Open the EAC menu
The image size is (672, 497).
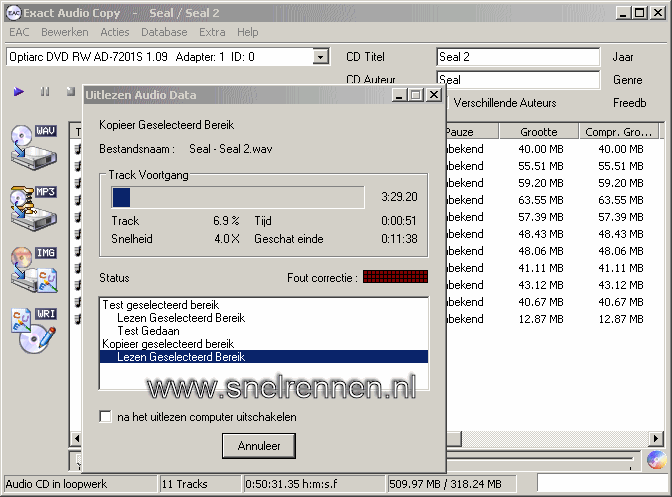pos(19,32)
